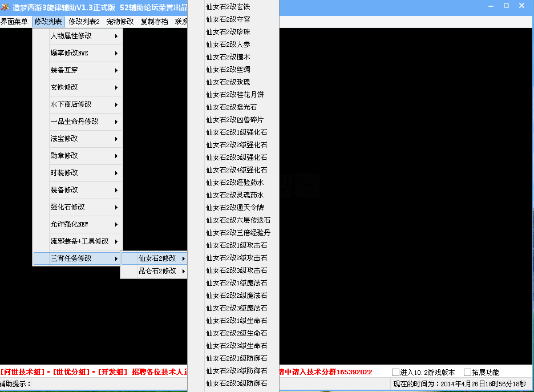The height and width of the screenshot is (392, 534).
Task: Choose 仙女石2改1级强化石
Action: tap(233, 132)
